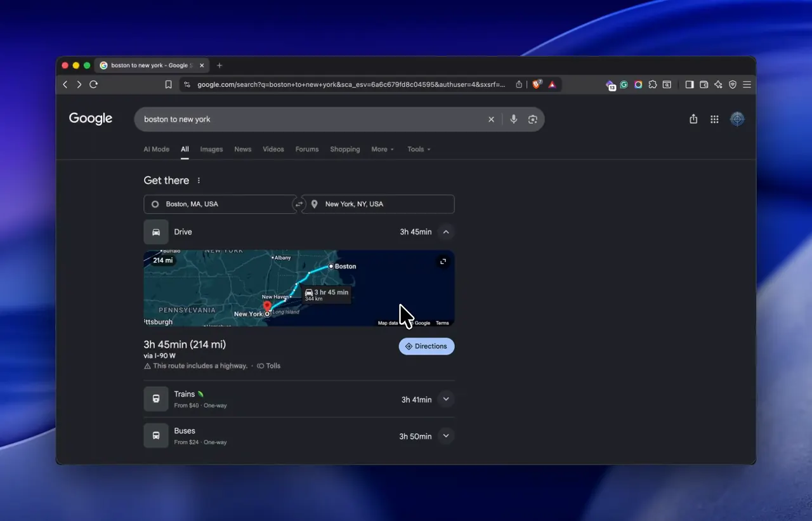Click the Google logo
Screen dimensions: 812x521
pos(91,119)
